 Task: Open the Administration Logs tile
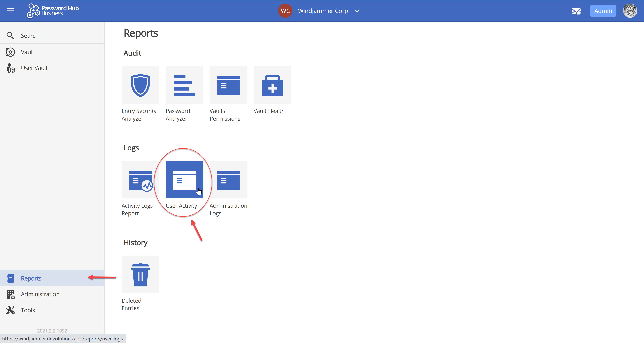228,180
